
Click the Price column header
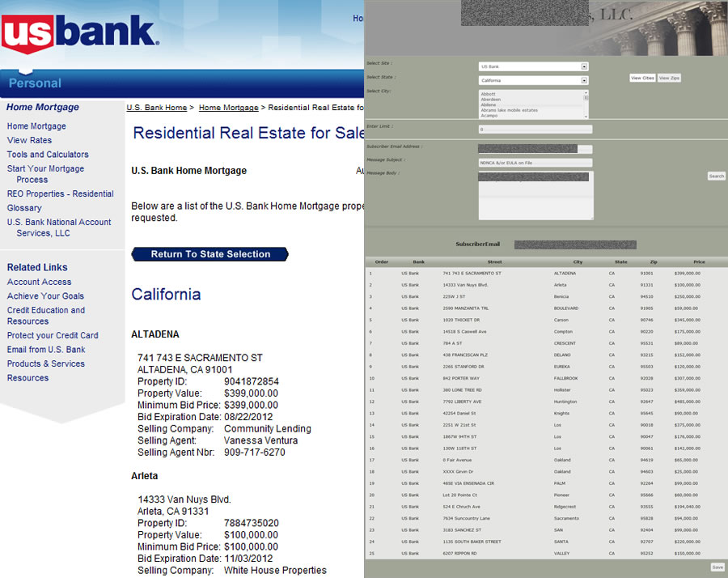699,262
